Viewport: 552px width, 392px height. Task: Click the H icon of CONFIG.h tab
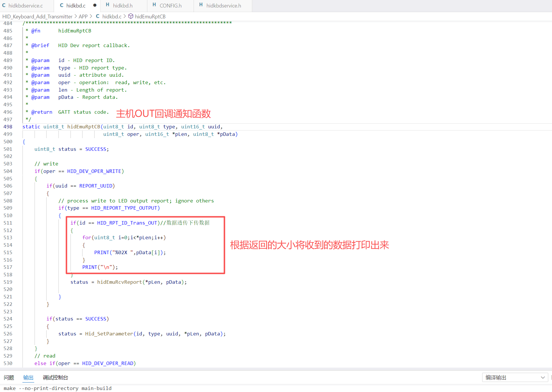click(154, 5)
